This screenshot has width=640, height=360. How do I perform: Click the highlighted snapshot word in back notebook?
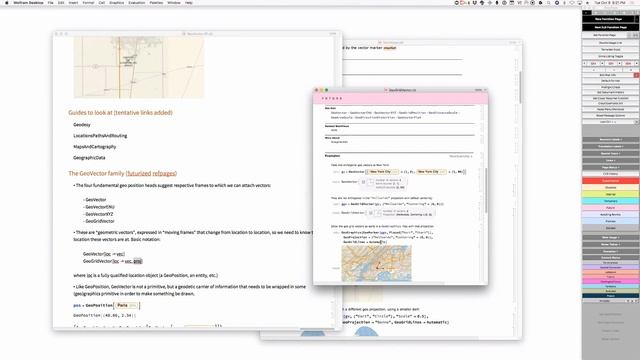click(390, 48)
